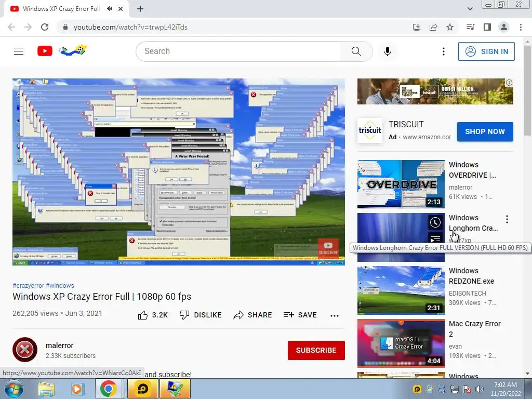Image resolution: width=532 pixels, height=399 pixels.
Task: Click the page vertical scrollbar thumb
Action: pos(527,91)
